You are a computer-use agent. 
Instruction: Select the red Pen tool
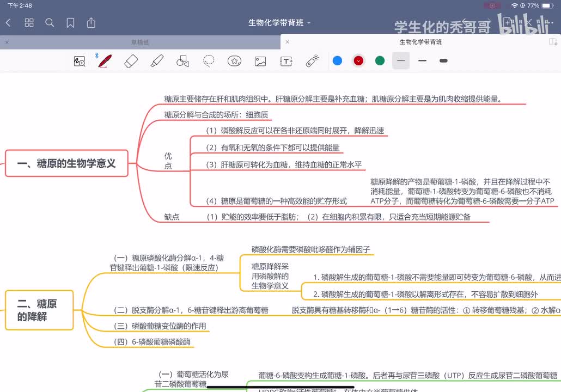tap(105, 61)
